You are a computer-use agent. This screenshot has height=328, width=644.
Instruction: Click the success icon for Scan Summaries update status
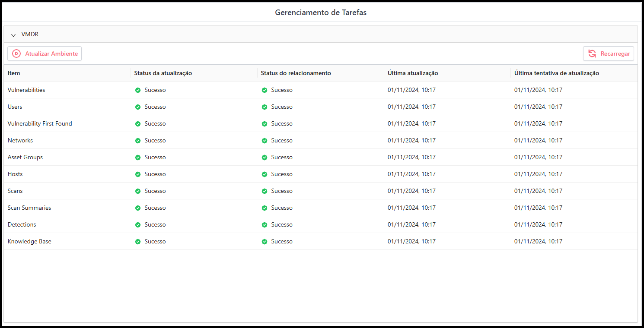(137, 208)
